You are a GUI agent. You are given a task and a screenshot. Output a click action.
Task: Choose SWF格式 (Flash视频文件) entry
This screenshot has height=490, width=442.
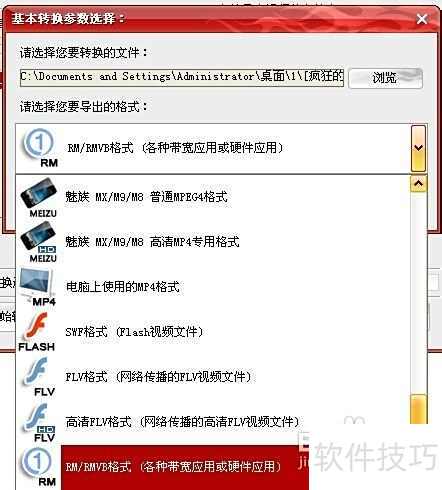click(x=134, y=332)
